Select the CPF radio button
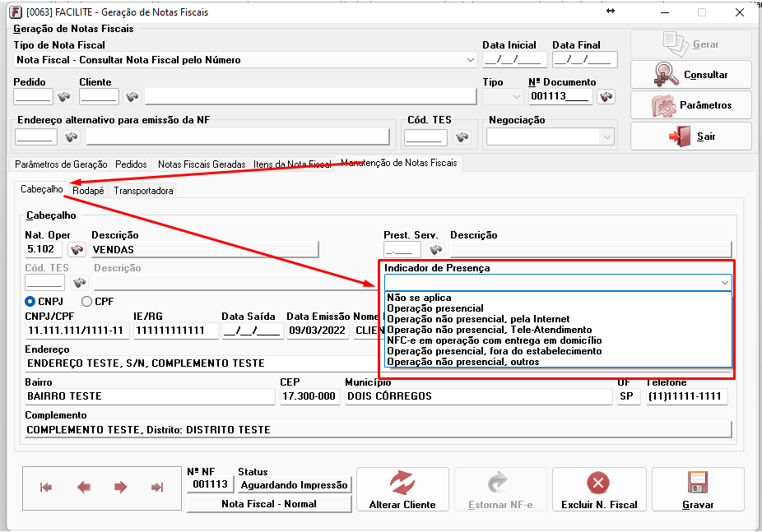Image resolution: width=762 pixels, height=532 pixels. click(87, 302)
